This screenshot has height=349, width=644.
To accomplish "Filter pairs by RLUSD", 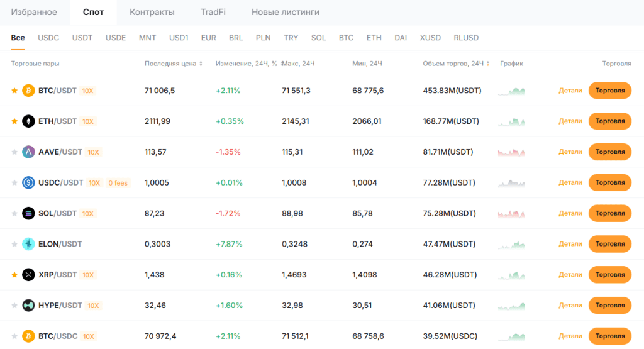I will point(466,38).
